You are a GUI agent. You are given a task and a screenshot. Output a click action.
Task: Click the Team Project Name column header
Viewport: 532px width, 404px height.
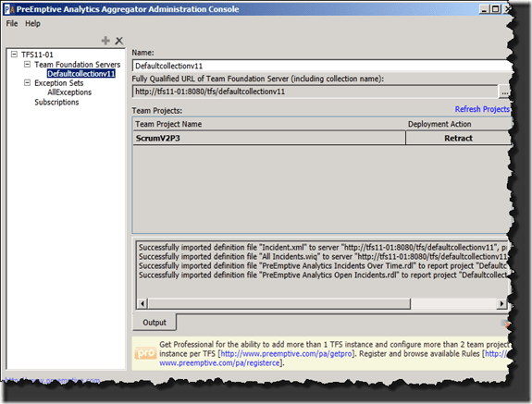(x=270, y=124)
